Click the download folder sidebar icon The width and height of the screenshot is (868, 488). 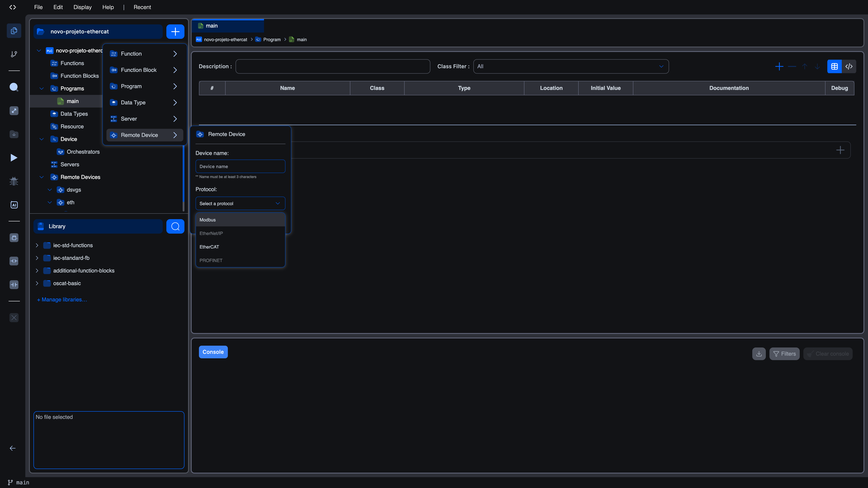point(14,134)
